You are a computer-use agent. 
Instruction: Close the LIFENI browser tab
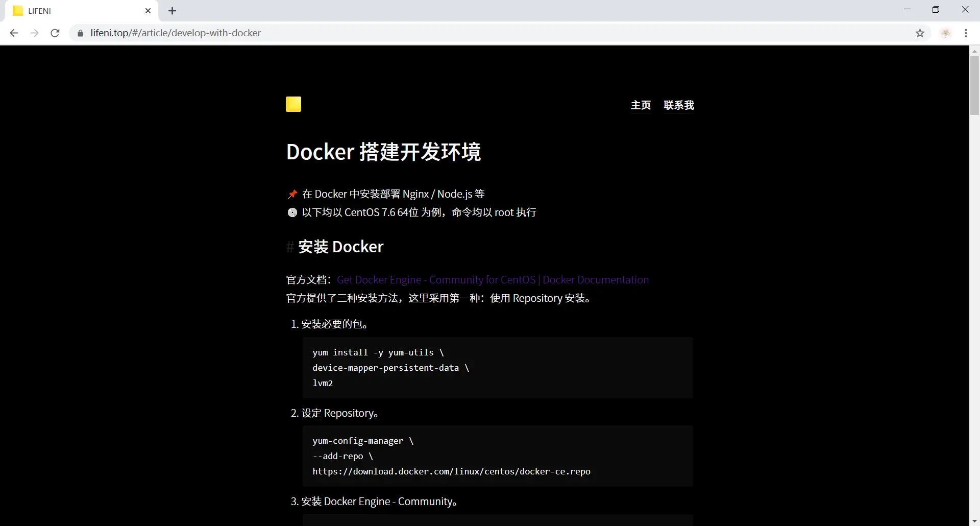pos(148,11)
